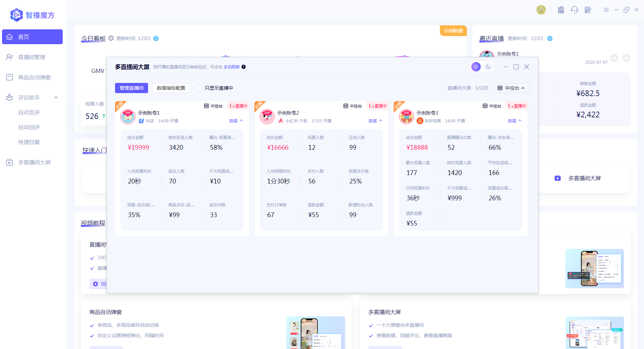Go to 首页 in the sidebar

[32, 37]
